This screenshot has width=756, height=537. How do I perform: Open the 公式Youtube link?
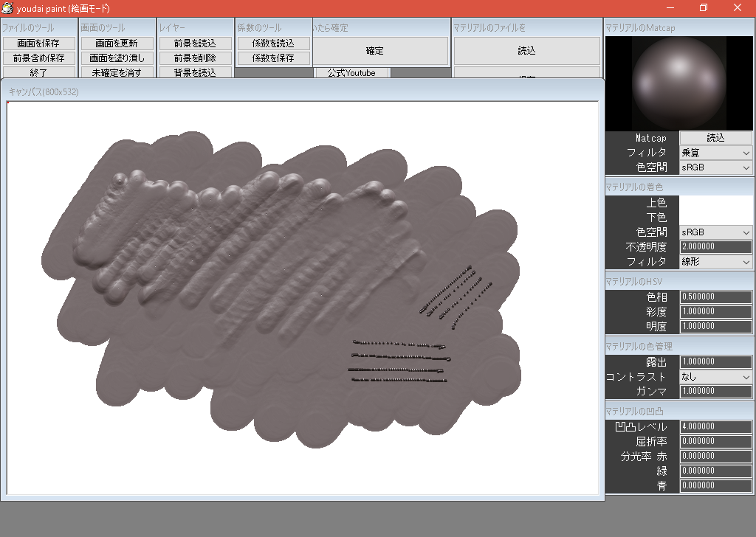click(x=351, y=72)
